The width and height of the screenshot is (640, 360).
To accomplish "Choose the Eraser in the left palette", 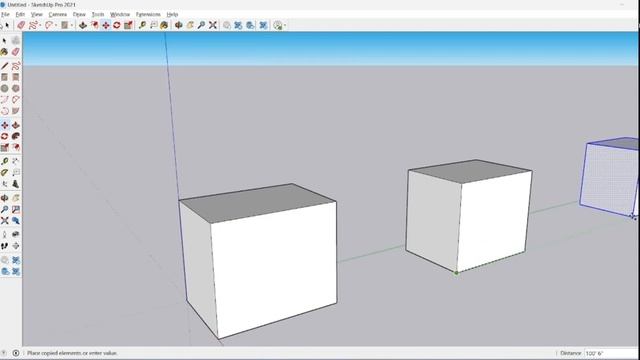I will coord(16,52).
